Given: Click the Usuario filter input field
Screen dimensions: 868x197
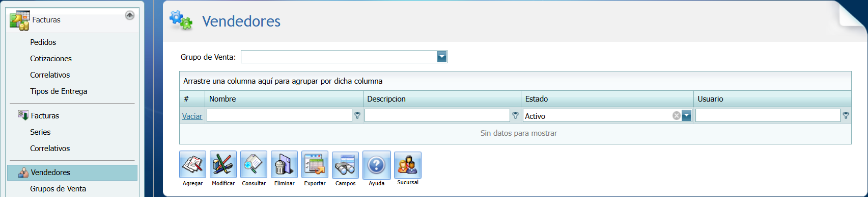Looking at the screenshot, I should [768, 116].
